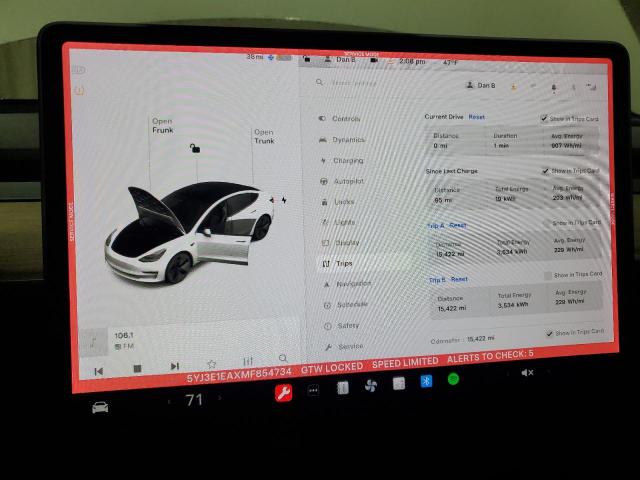Open the manual notebook app icon

pyautogui.click(x=342, y=387)
